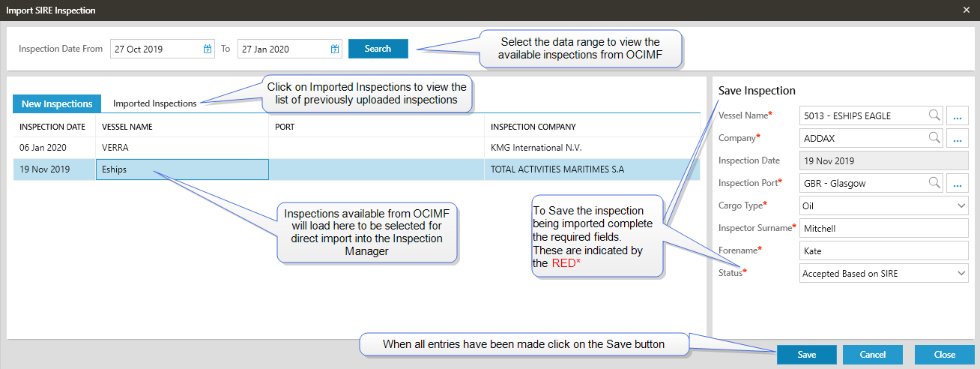Click the Search button
980x369 pixels.
coord(378,49)
